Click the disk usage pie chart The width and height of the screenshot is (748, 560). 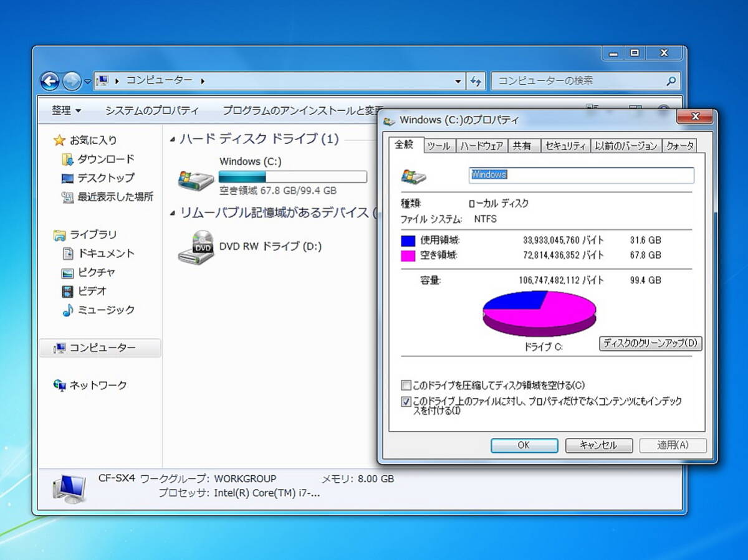(539, 314)
